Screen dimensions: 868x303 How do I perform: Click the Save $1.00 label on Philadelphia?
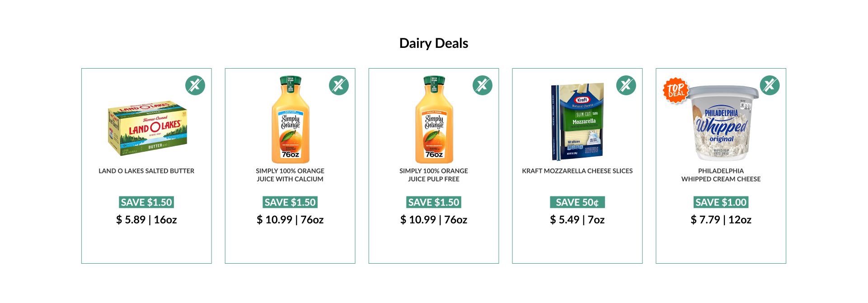click(721, 202)
